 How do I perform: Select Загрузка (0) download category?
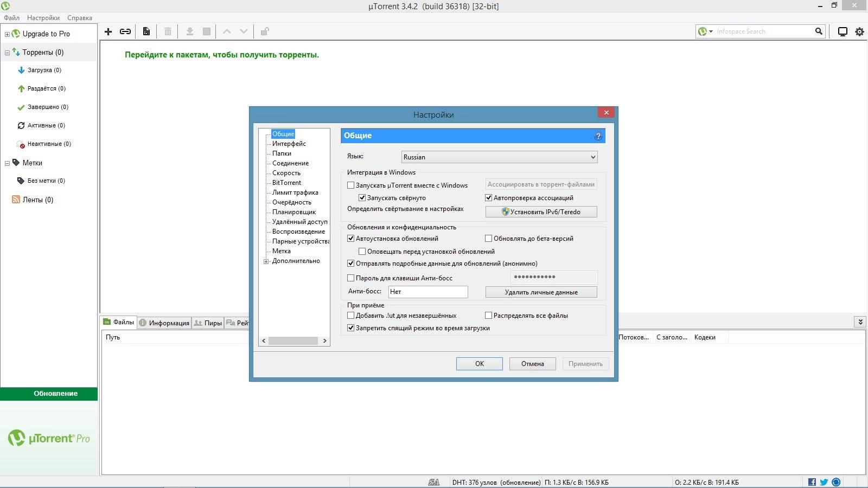coord(44,70)
